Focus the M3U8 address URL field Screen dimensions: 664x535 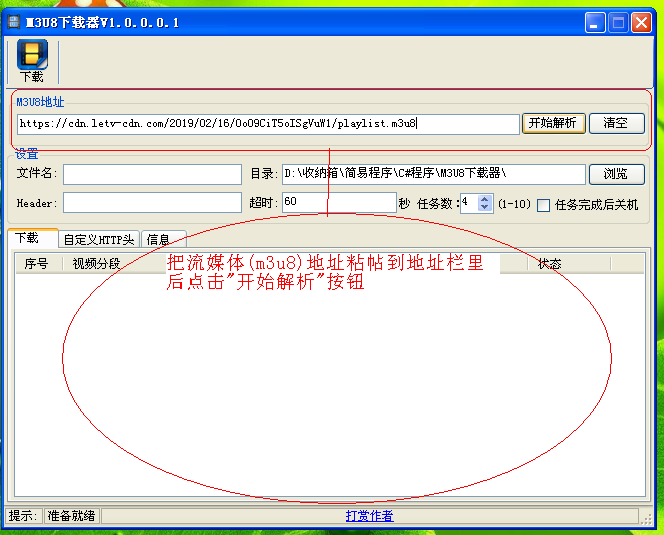tap(267, 124)
